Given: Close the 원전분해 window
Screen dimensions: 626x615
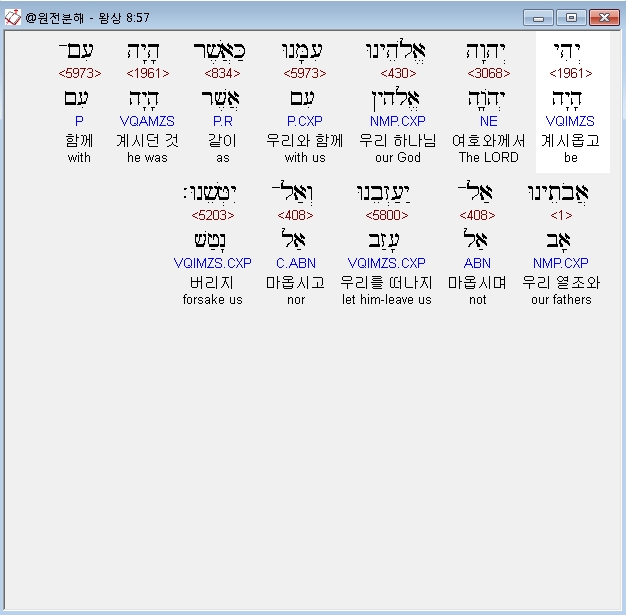Looking at the screenshot, I should [x=604, y=18].
